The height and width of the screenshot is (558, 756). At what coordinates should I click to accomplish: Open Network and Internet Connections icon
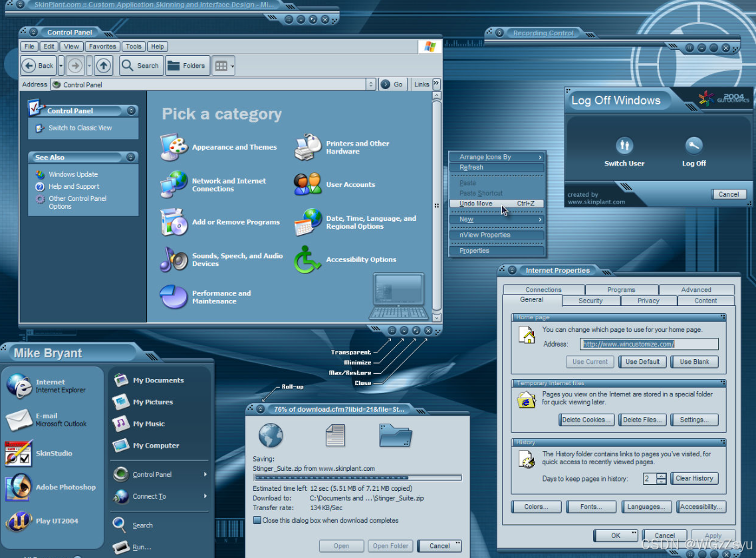coord(174,184)
